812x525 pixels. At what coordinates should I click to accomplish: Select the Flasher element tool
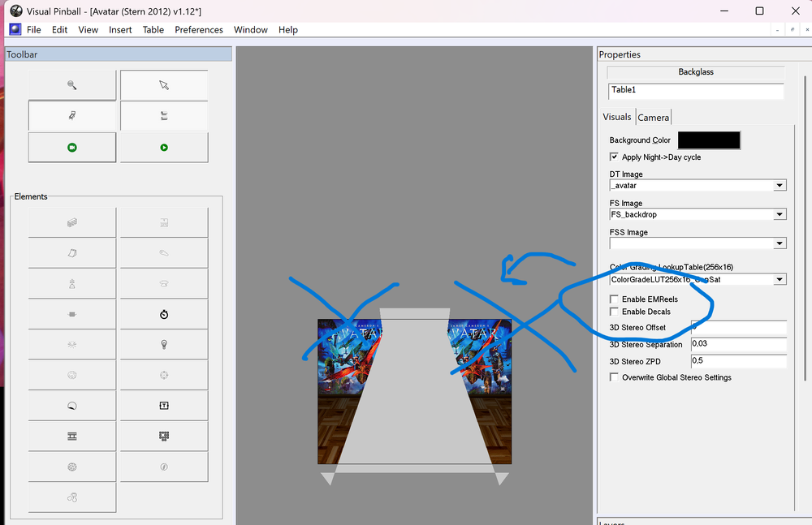coord(164,467)
